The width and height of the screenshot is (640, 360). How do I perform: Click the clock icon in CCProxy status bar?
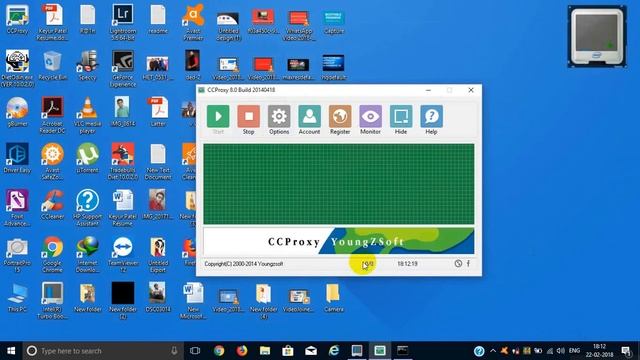coord(458,264)
